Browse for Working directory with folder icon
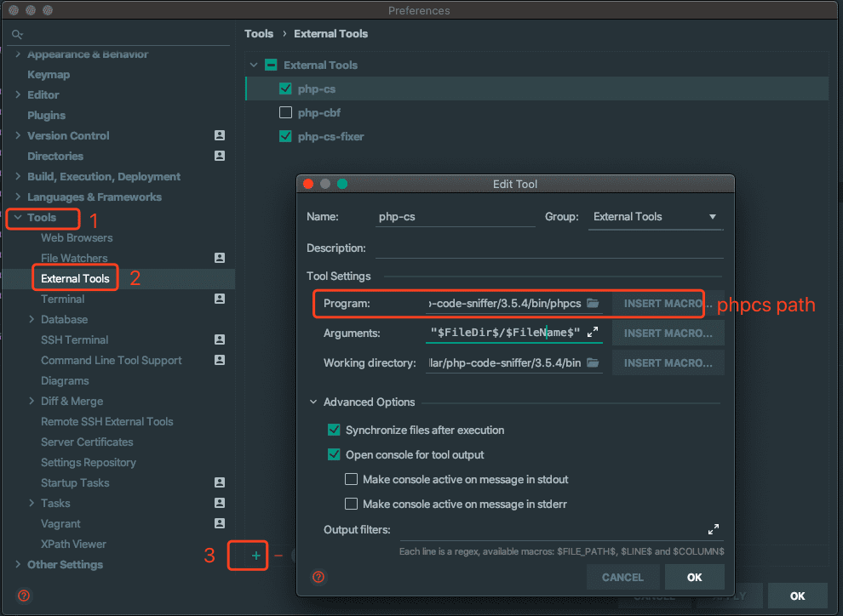This screenshot has width=843, height=616. click(593, 363)
